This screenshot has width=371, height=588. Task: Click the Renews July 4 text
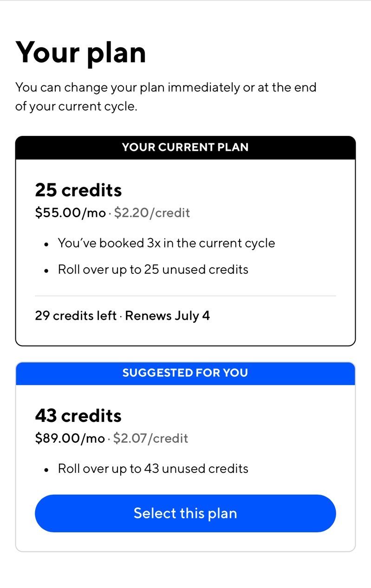(x=168, y=316)
